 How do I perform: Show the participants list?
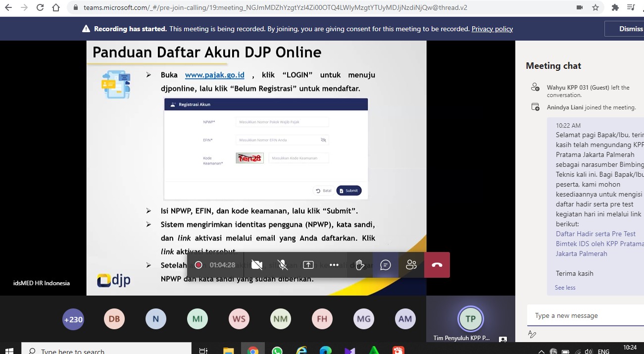tap(411, 265)
